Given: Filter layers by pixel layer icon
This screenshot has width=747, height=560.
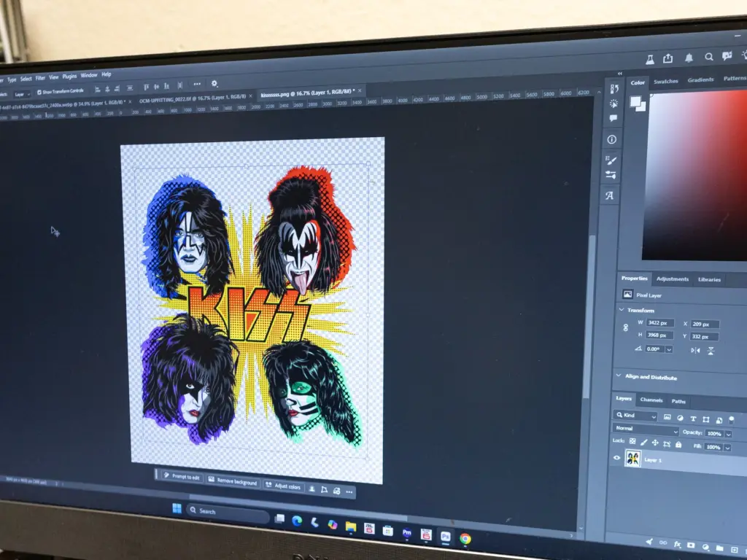Looking at the screenshot, I should point(667,418).
